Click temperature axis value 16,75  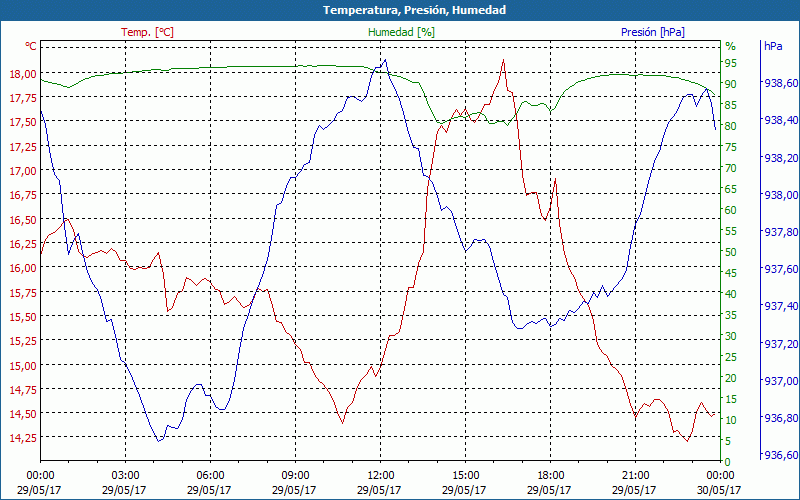pos(23,195)
